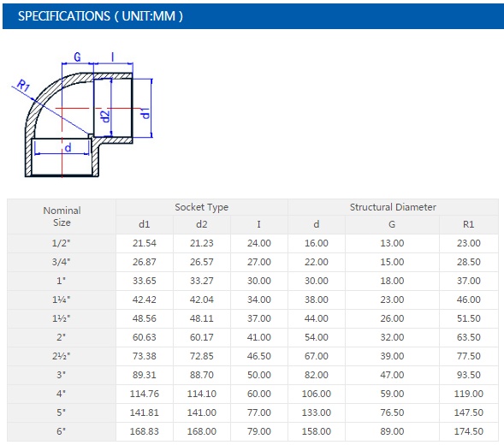Click the cell value 119.00
504x445 pixels.
tap(468, 394)
